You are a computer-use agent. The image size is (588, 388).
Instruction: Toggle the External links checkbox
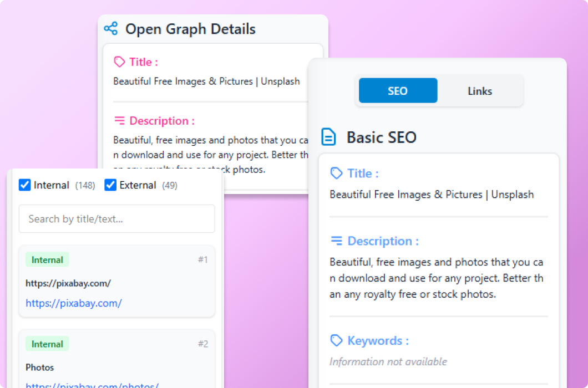tap(110, 185)
